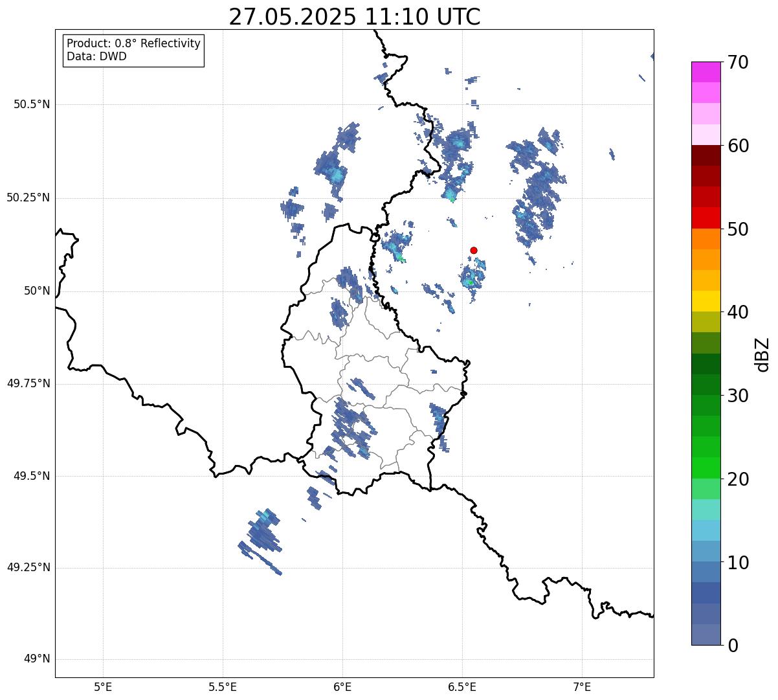778x700 pixels.
Task: Click the latitude label 50.25°N
Action: [x=28, y=198]
